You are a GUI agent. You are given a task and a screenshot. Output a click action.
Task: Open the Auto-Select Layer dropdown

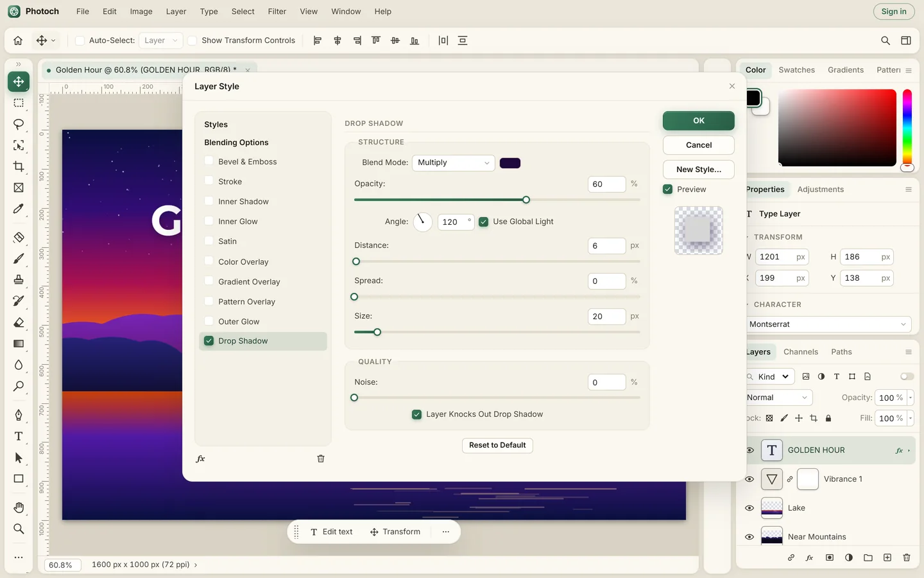[x=160, y=40]
